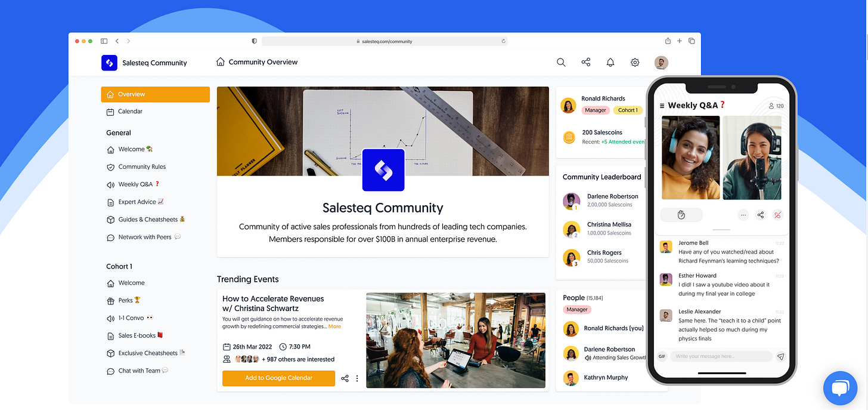The width and height of the screenshot is (868, 410).
Task: Click the right panel scrollbar
Action: (x=646, y=122)
